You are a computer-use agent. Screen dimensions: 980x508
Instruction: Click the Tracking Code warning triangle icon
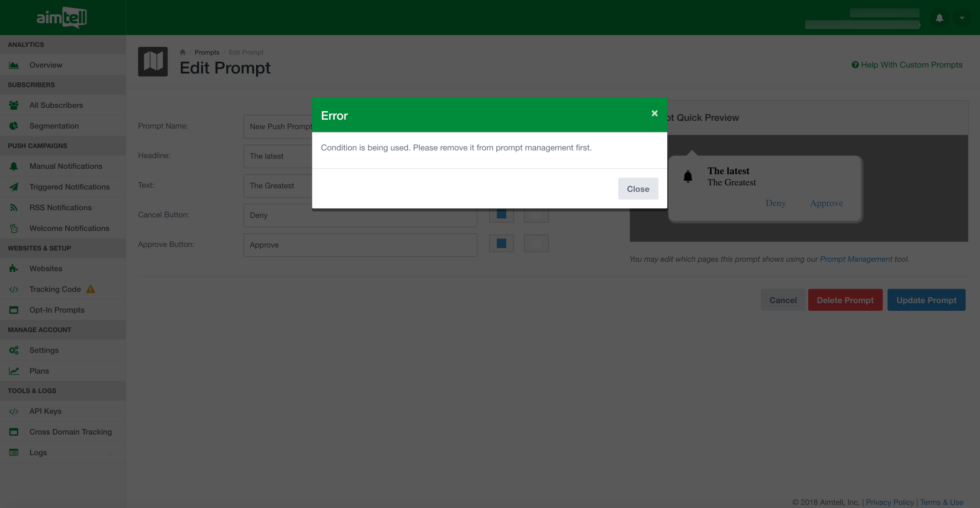(x=91, y=289)
